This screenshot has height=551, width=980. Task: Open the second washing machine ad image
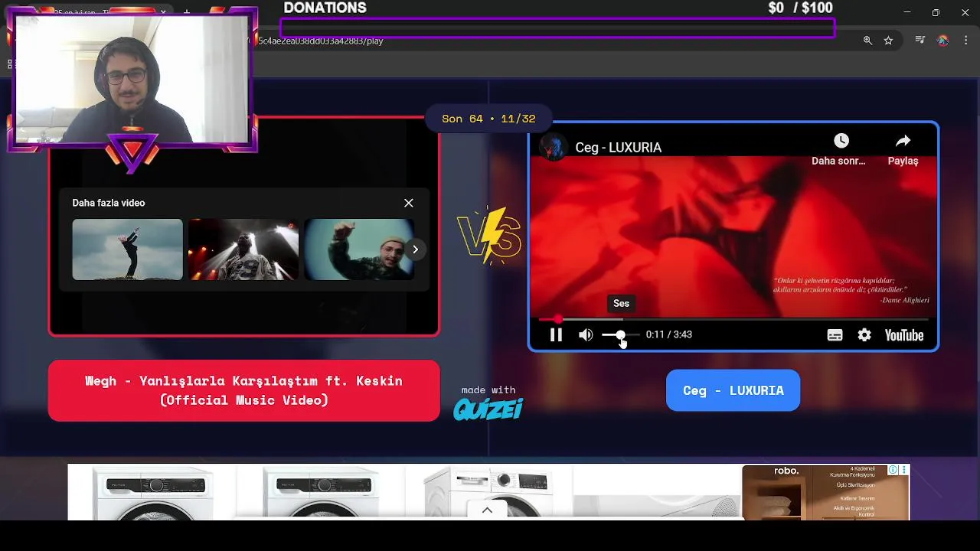tap(320, 494)
